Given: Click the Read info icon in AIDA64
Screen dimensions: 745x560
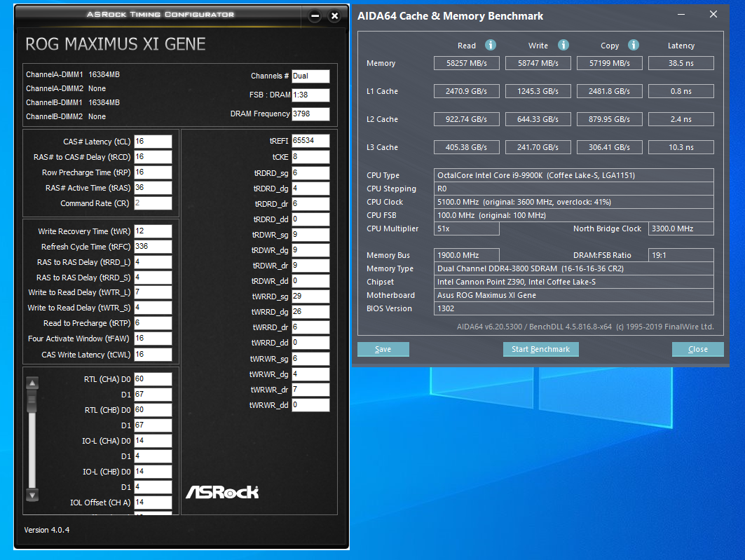Looking at the screenshot, I should pos(491,45).
